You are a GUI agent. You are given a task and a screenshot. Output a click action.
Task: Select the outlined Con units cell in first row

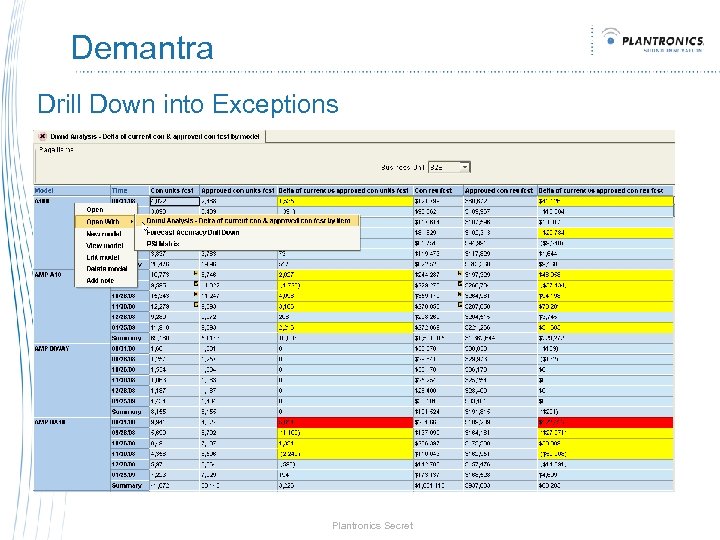(174, 201)
